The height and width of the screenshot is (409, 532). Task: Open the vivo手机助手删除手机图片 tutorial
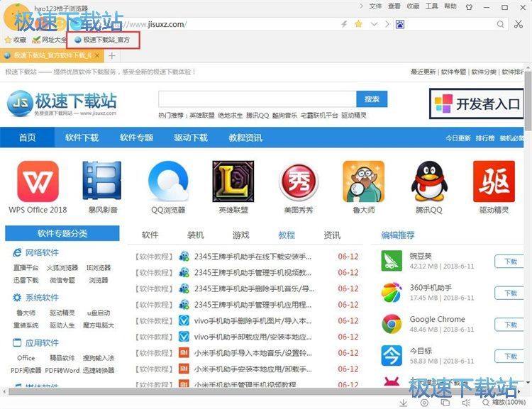click(x=253, y=320)
